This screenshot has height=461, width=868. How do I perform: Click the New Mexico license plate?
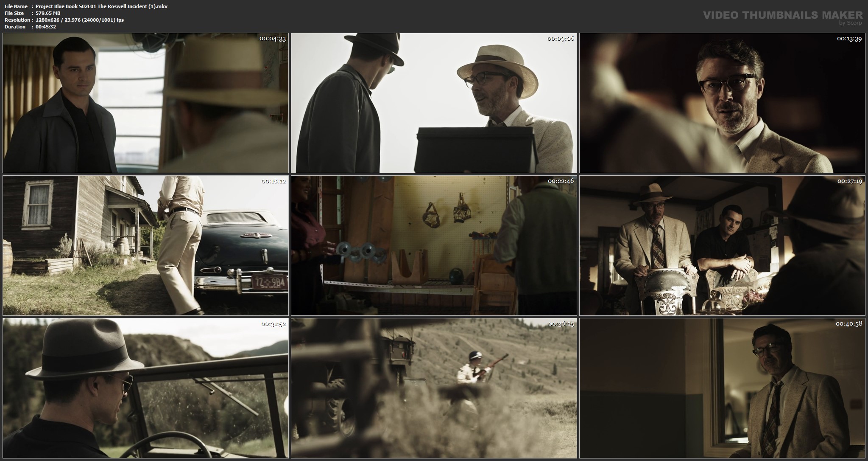(270, 282)
